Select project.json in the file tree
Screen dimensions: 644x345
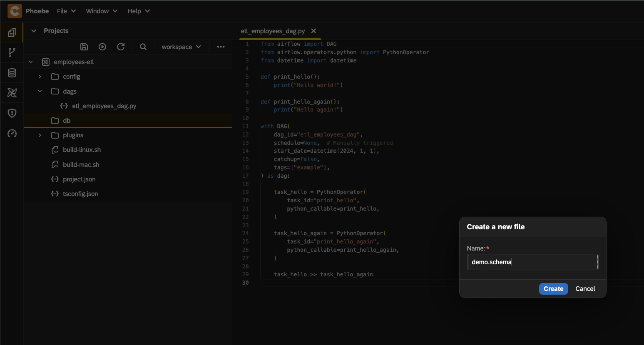click(79, 179)
